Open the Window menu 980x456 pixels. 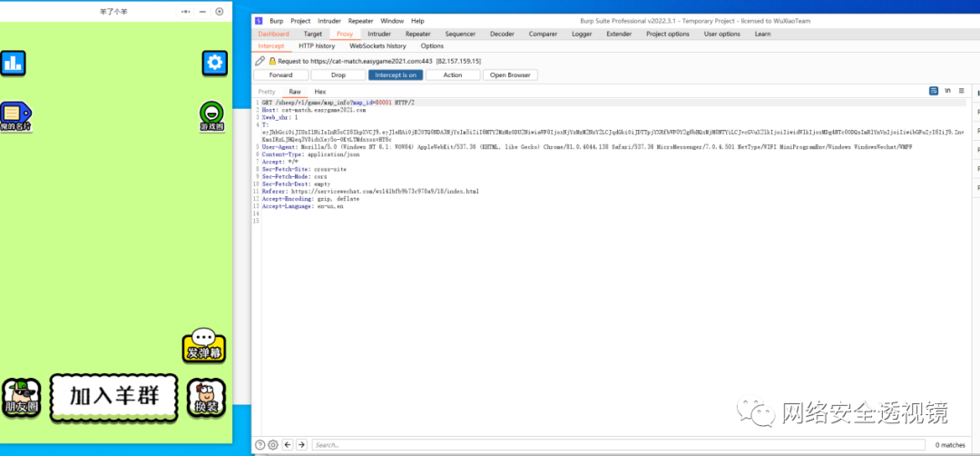tap(393, 21)
